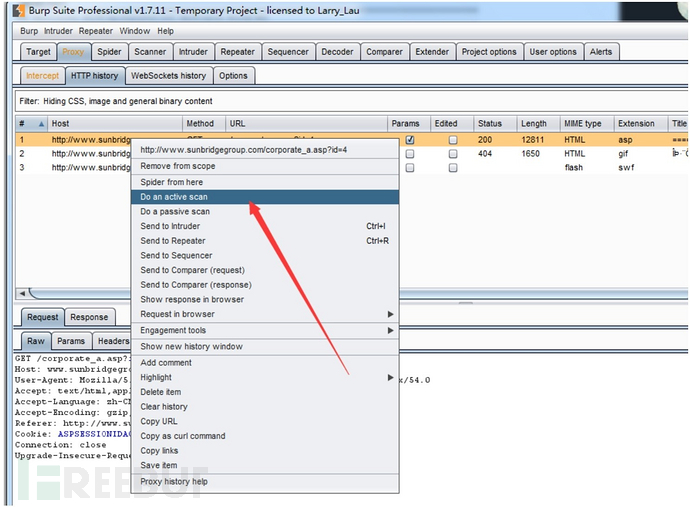Sort by the Length column header

coord(538,124)
